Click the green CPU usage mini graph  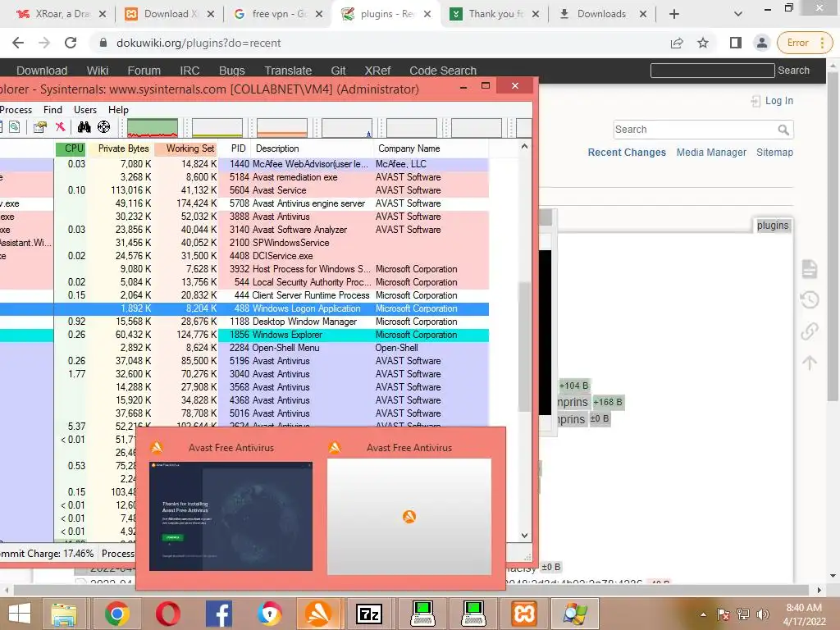point(153,128)
